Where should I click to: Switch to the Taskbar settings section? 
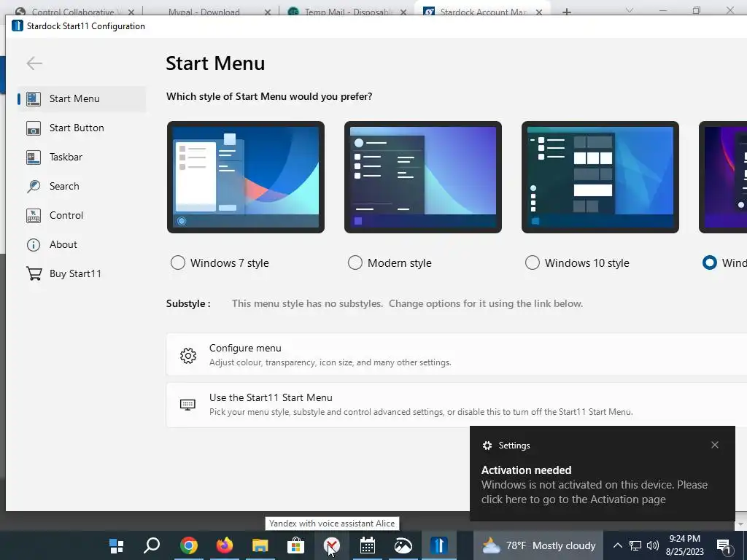pos(82,157)
